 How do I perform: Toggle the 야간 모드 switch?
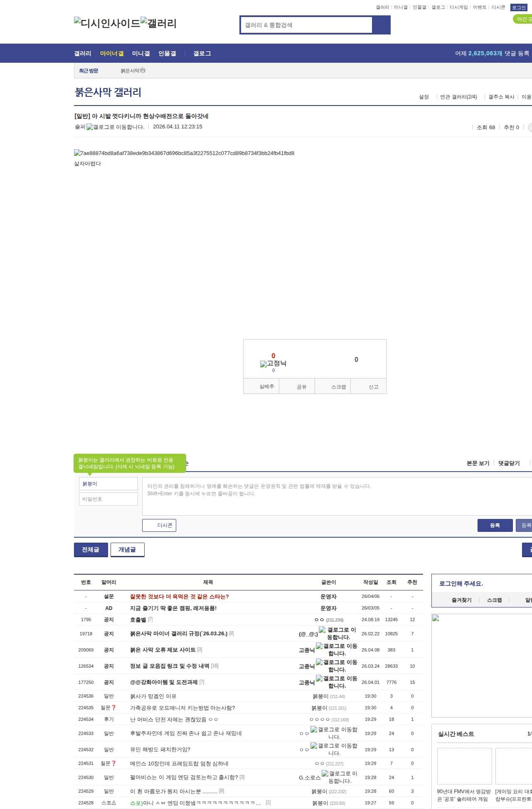[523, 19]
